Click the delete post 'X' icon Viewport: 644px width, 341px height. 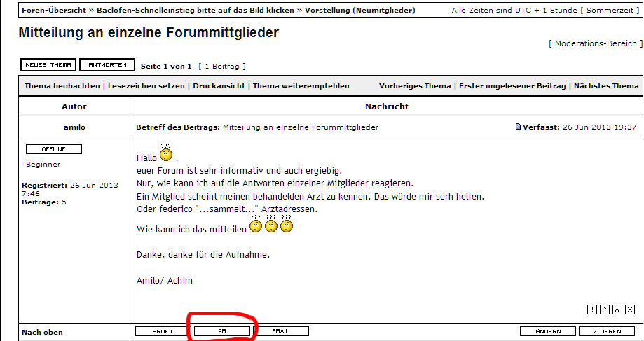pos(629,309)
